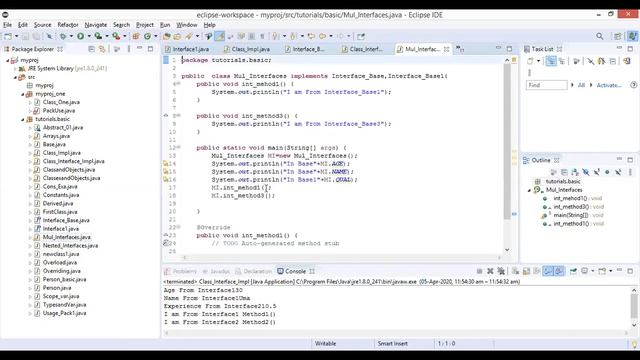This screenshot has height=360, width=640.
Task: Open the Refactor menu
Action: [x=68, y=25]
